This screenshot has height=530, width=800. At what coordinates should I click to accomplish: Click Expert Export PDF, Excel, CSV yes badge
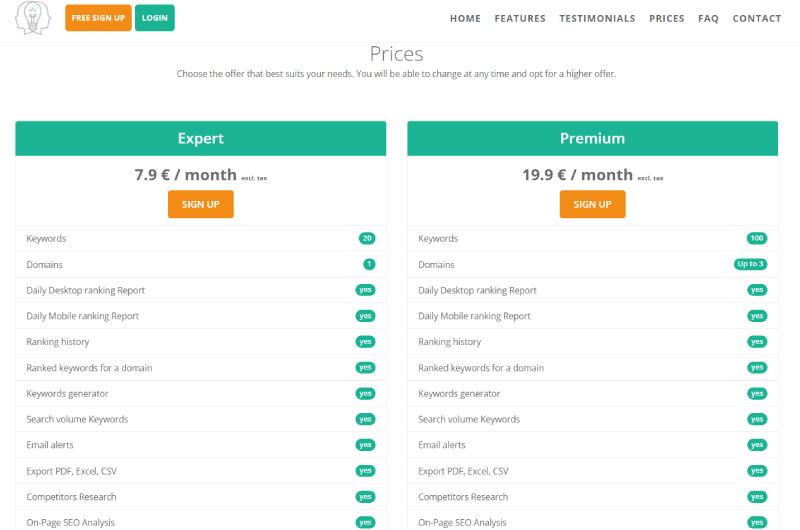point(365,471)
